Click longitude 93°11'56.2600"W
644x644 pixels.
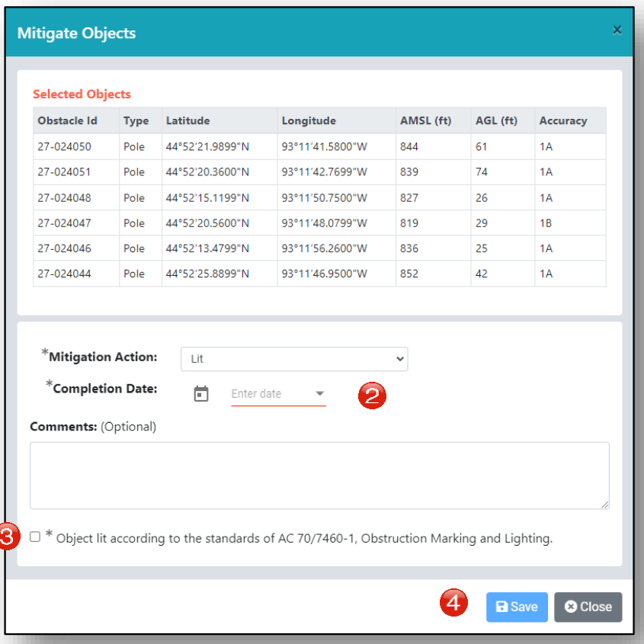pyautogui.click(x=324, y=248)
